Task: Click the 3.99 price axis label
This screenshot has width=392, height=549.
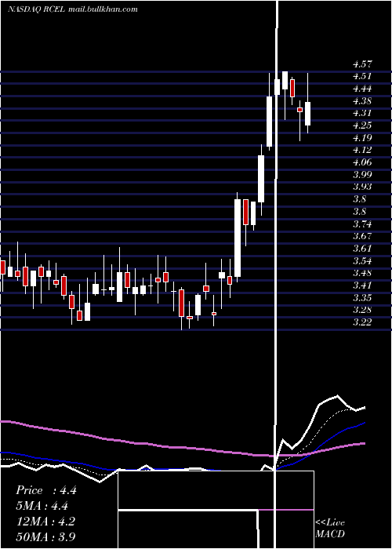Action: (362, 174)
